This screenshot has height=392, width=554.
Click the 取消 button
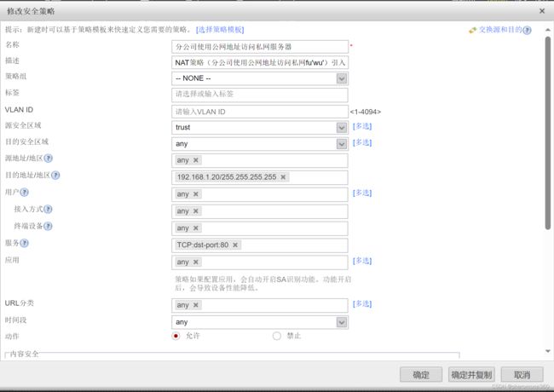(x=522, y=375)
